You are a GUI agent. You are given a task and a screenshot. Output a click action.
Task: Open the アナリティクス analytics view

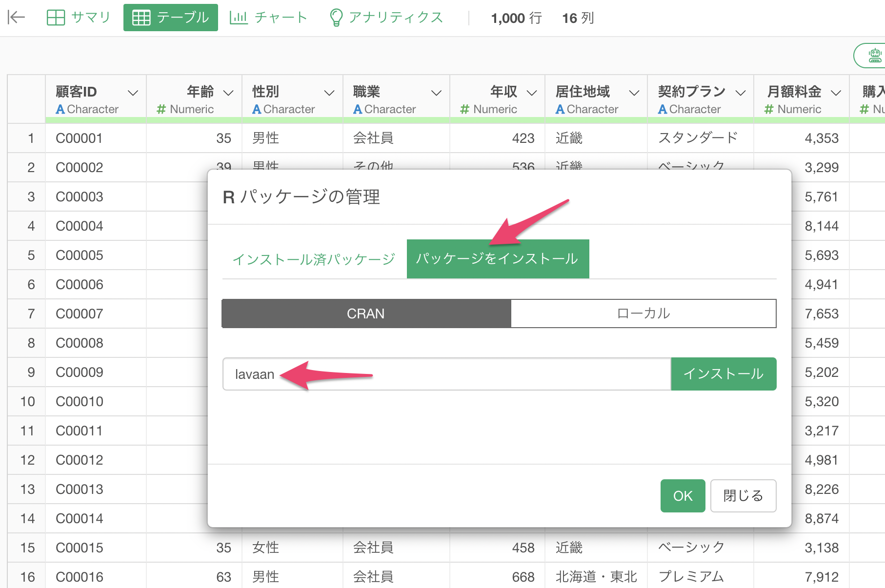pyautogui.click(x=386, y=18)
